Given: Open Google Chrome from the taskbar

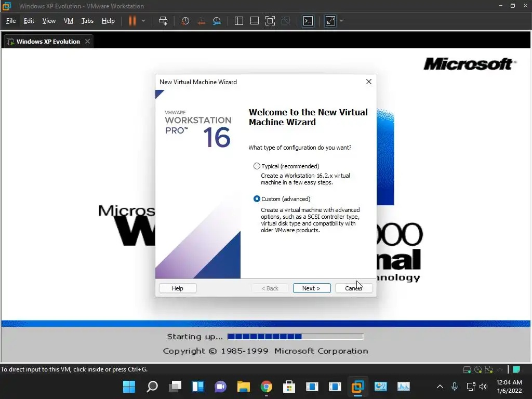Looking at the screenshot, I should (267, 387).
